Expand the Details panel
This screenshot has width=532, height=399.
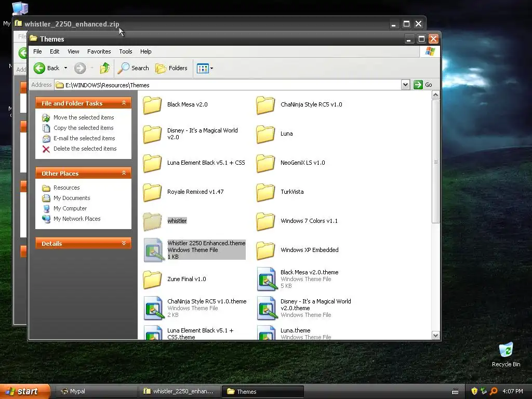click(124, 243)
